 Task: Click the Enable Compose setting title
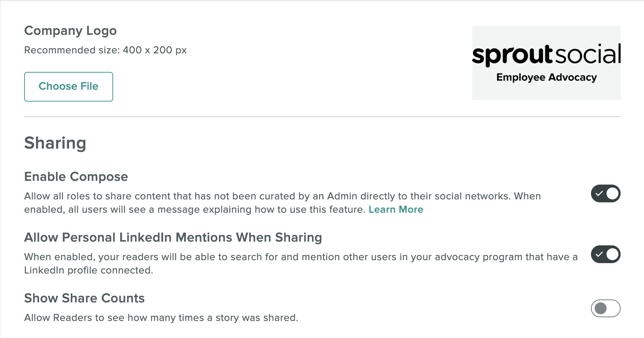[76, 177]
